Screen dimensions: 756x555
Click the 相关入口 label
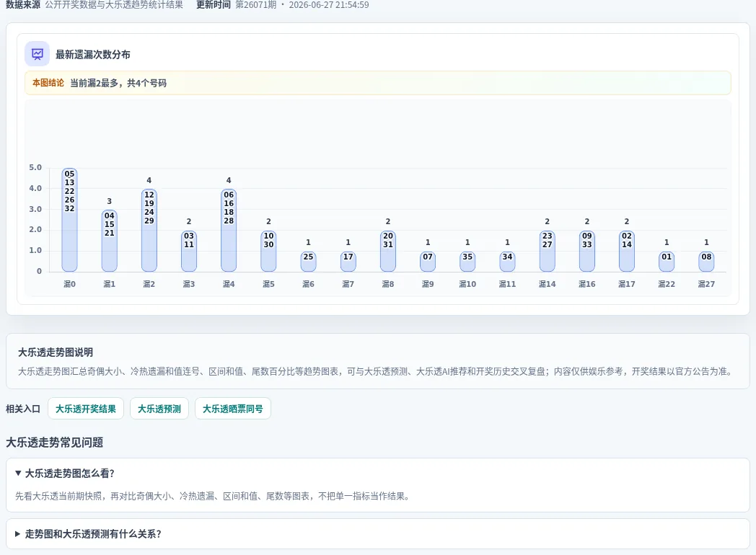[23, 409]
